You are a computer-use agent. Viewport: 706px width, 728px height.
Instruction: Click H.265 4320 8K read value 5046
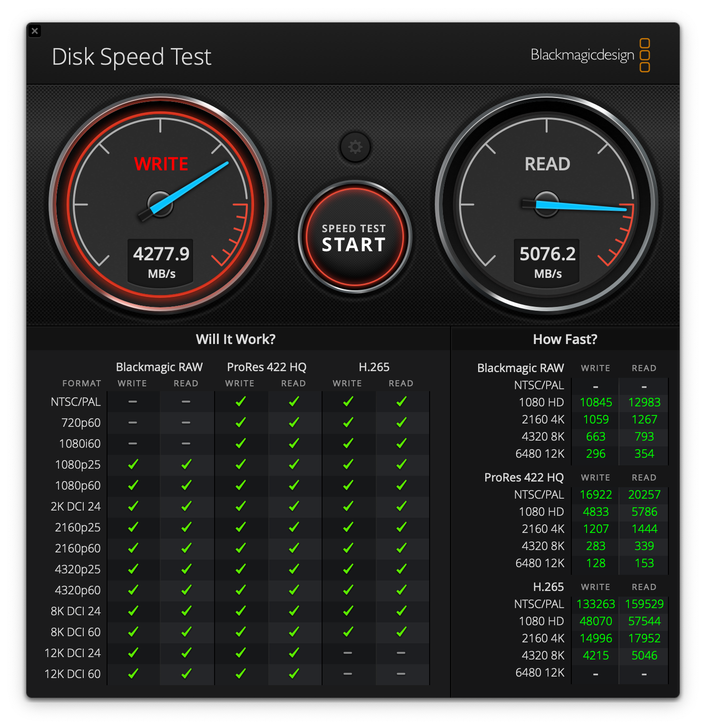click(x=644, y=656)
